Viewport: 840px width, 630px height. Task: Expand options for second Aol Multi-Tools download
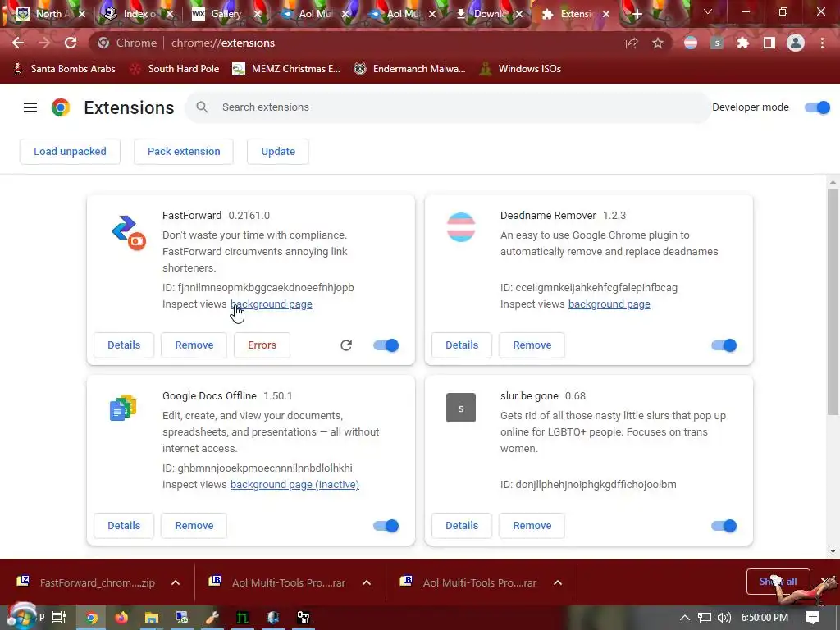[558, 583]
